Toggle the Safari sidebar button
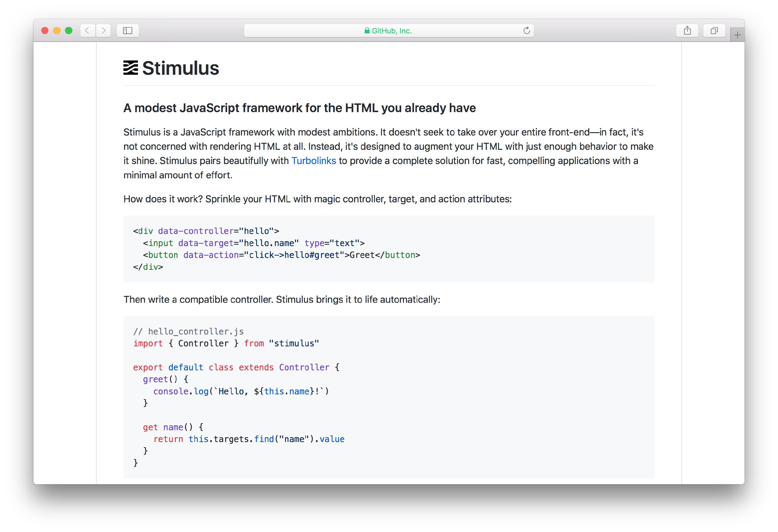This screenshot has width=778, height=532. (x=128, y=30)
